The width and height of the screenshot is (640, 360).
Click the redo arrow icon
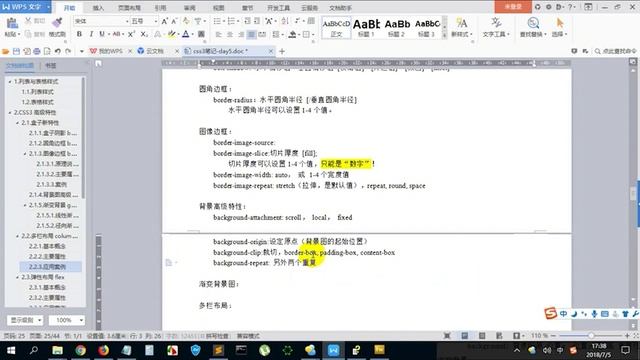point(68,51)
